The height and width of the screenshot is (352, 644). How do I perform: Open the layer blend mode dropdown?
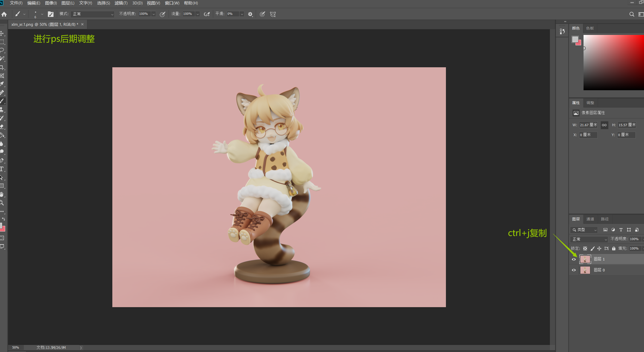click(589, 239)
